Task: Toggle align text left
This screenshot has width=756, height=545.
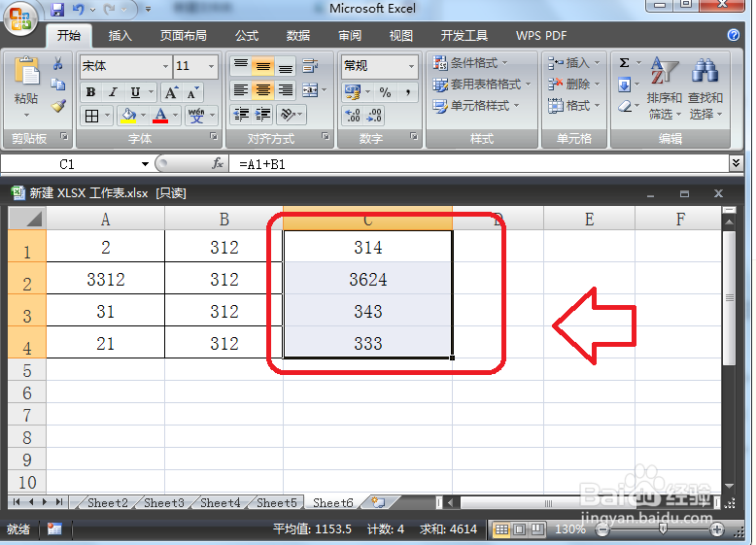Action: point(241,90)
